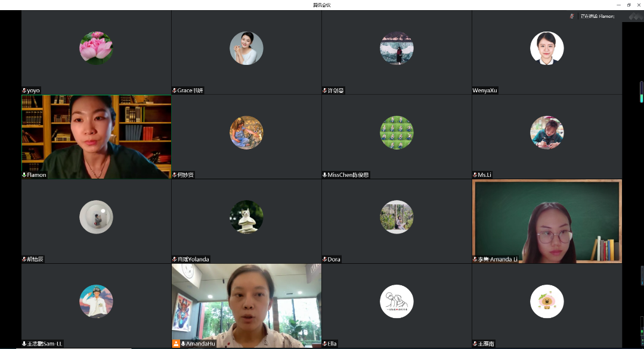This screenshot has width=644, height=349.
Task: Select 许剑曼's angel wings avatar
Action: pos(397,48)
